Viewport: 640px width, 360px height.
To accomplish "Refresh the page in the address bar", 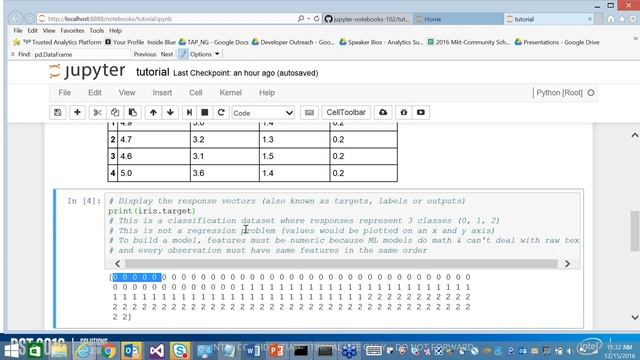I will 317,19.
